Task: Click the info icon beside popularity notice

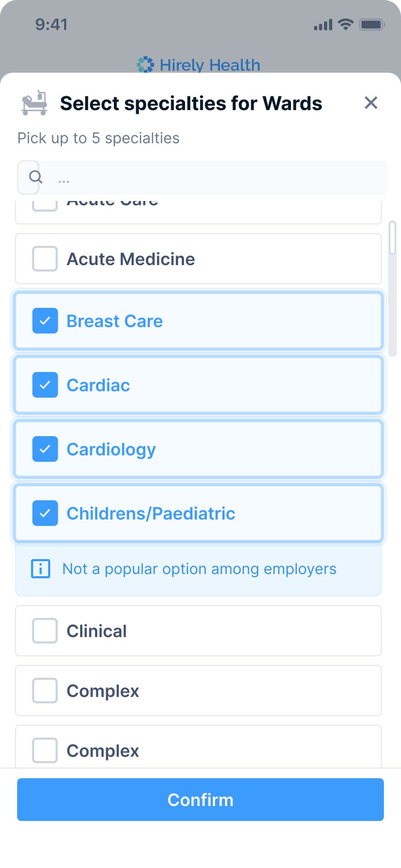Action: [x=41, y=569]
